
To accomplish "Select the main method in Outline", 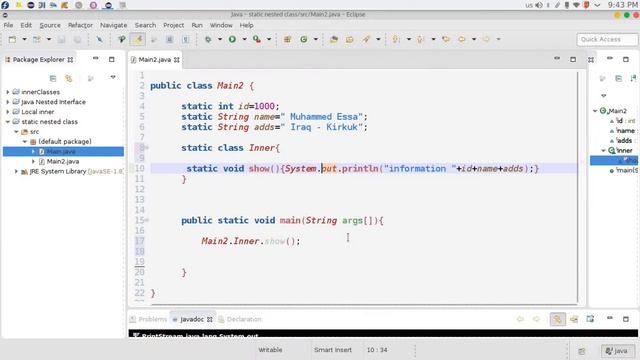I will tap(624, 170).
